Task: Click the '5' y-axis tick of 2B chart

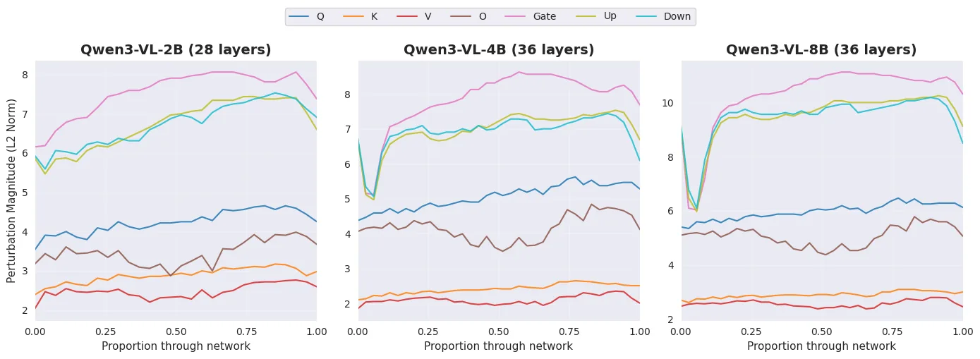Action: point(25,193)
